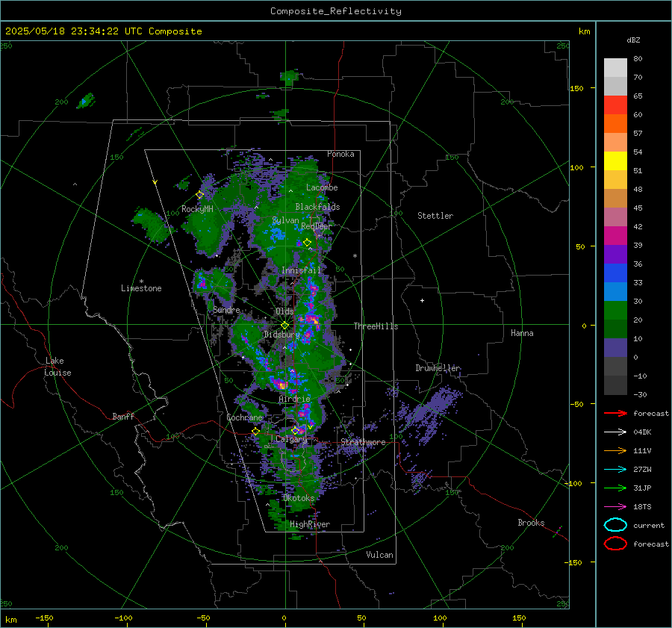Click the Brooks town label
672x628 pixels.
(x=531, y=523)
